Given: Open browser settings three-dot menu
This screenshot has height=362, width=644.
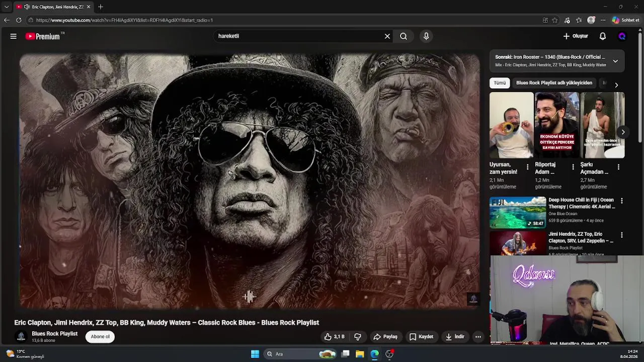Looking at the screenshot, I should click(x=603, y=20).
